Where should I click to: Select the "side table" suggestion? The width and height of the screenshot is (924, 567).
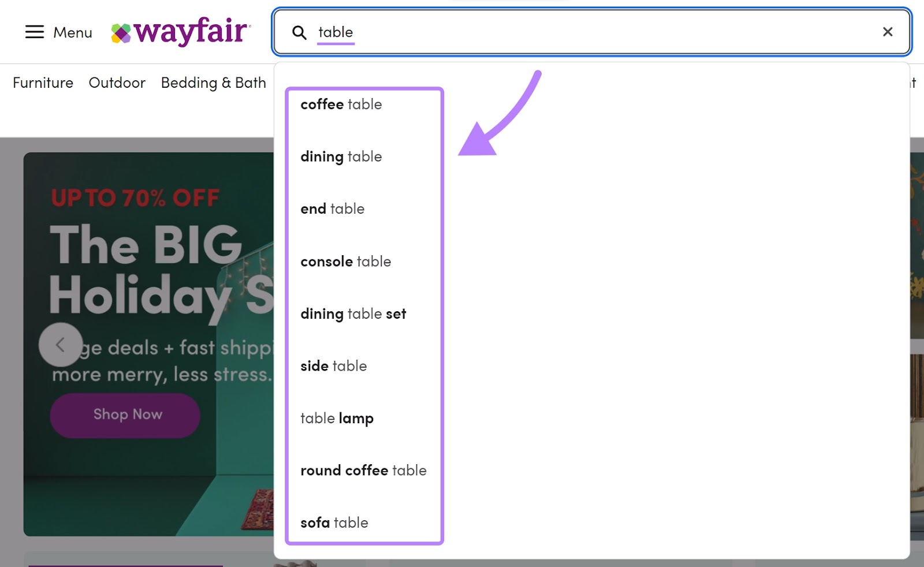point(334,366)
